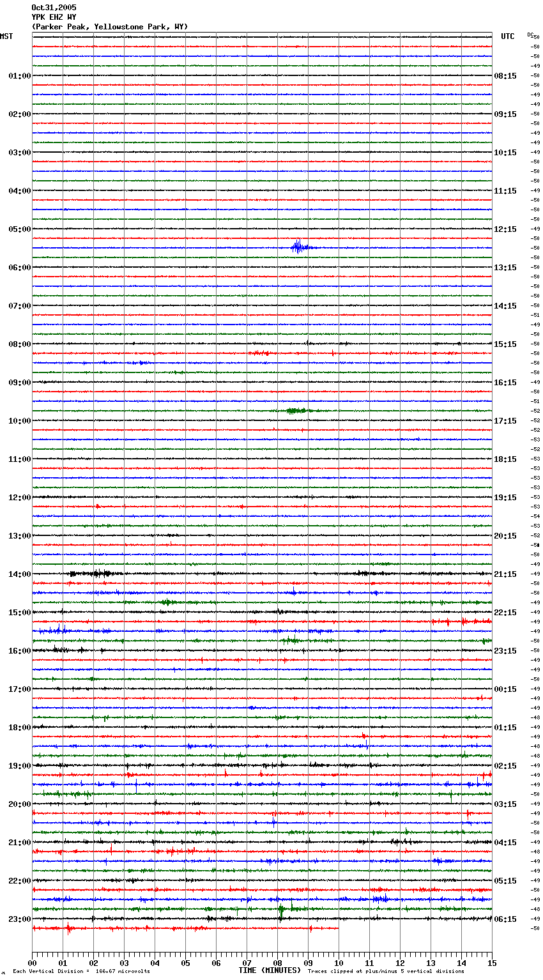
Task: Select the 02:00 MST row label
Action: 20,114
